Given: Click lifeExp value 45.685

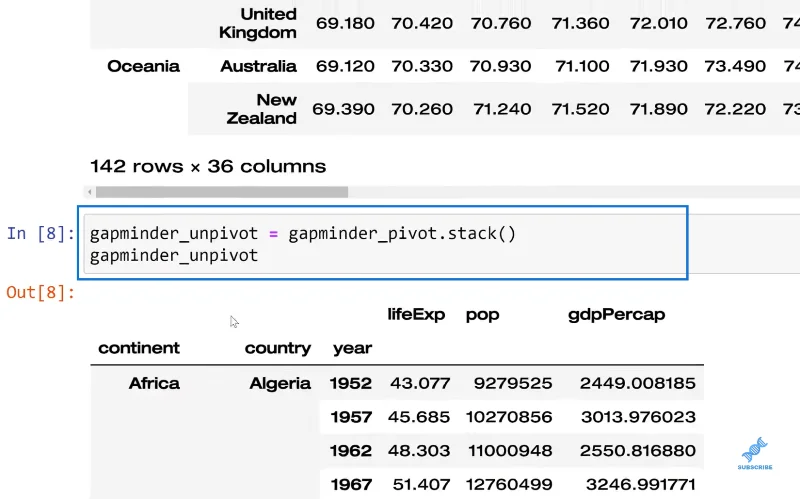Looking at the screenshot, I should (419, 417).
